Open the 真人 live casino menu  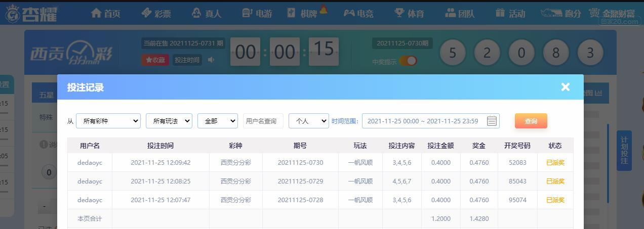tap(207, 14)
